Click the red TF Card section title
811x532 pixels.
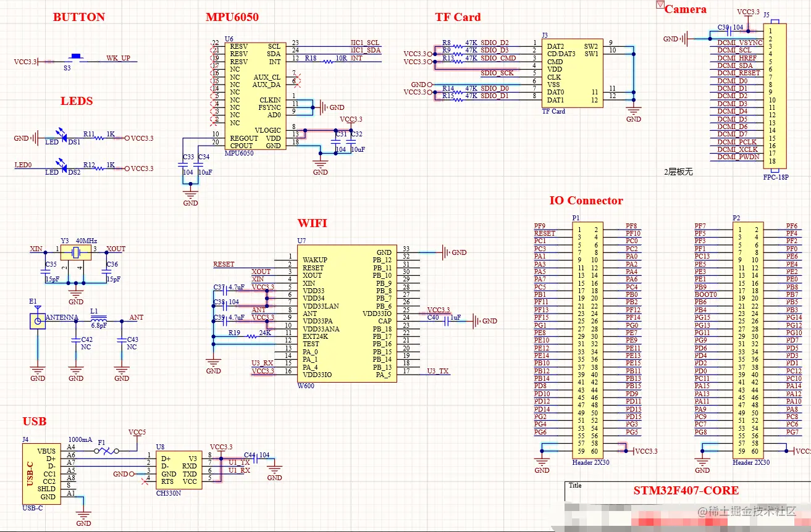pyautogui.click(x=458, y=17)
